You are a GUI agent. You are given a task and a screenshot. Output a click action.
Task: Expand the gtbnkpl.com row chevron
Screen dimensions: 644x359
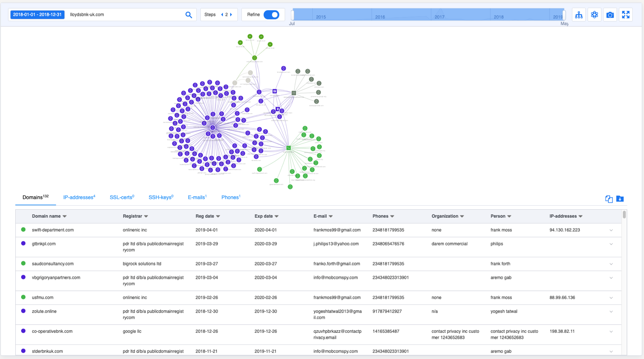coord(611,244)
